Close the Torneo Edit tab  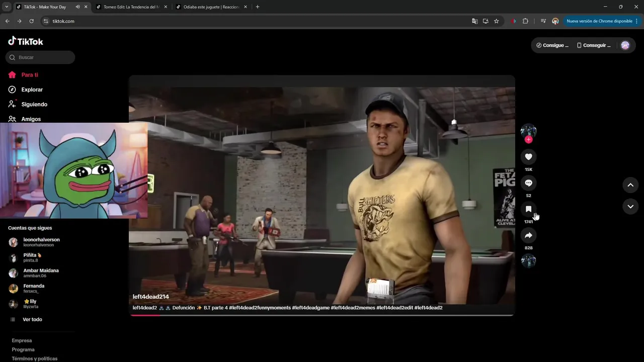166,7
